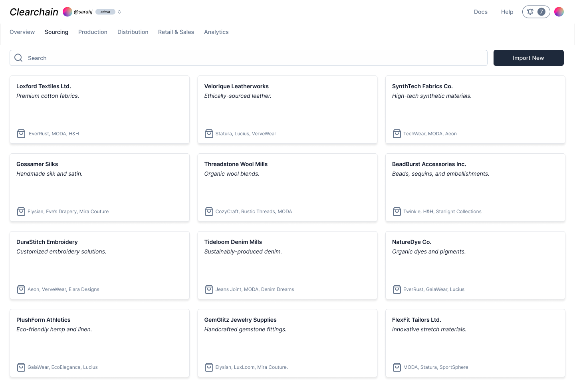Click shopping bag icon on Velorique Leatherworks card

click(x=209, y=134)
